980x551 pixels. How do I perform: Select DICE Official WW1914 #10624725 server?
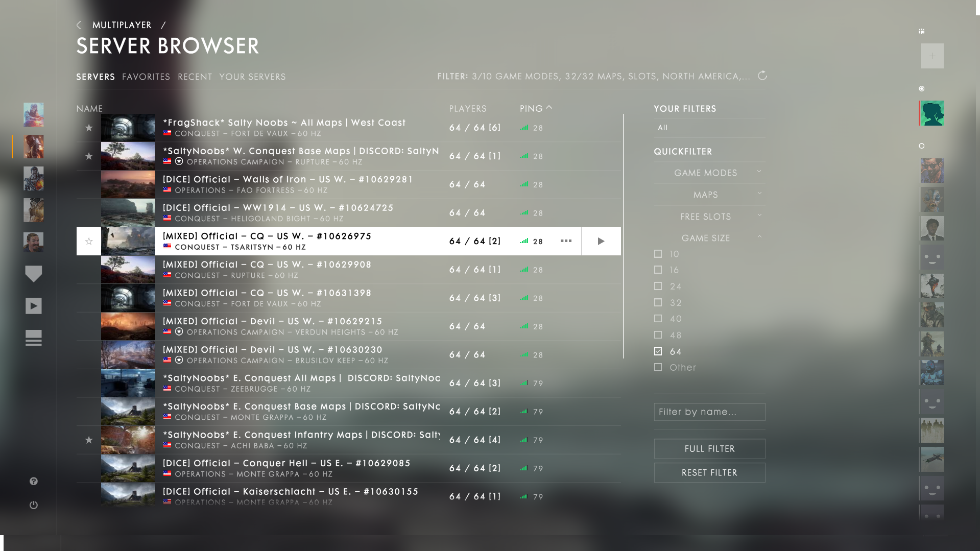coord(348,213)
